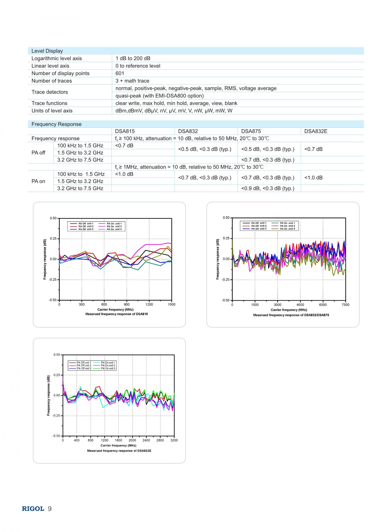Image resolution: width=392 pixels, height=532 pixels.
Task: Click "3.2 GHz to 7.5 GHz" under PA on
Action: pyautogui.click(x=80, y=188)
